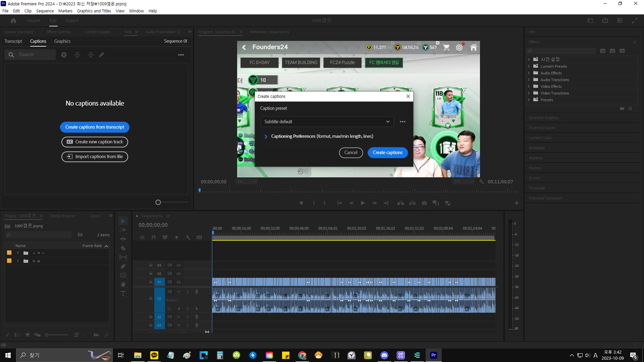
Task: Select the Hand tool
Action: 123,284
